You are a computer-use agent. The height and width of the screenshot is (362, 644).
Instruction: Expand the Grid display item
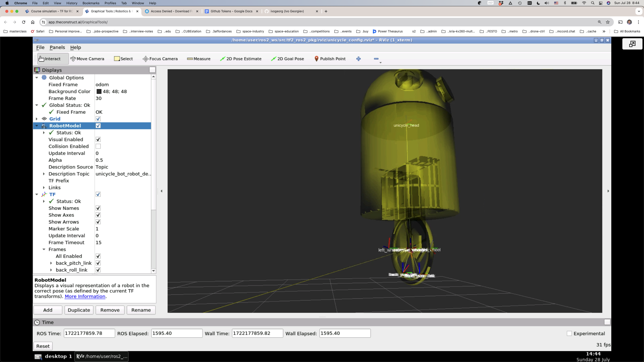[37, 119]
